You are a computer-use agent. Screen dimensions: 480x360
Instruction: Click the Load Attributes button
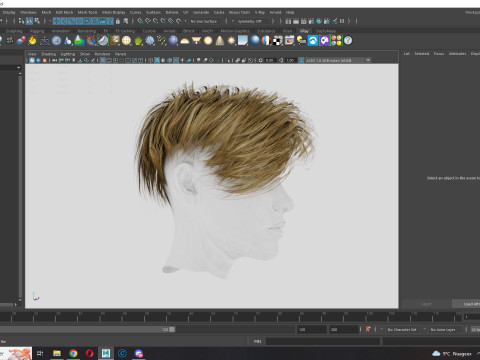coord(467,304)
